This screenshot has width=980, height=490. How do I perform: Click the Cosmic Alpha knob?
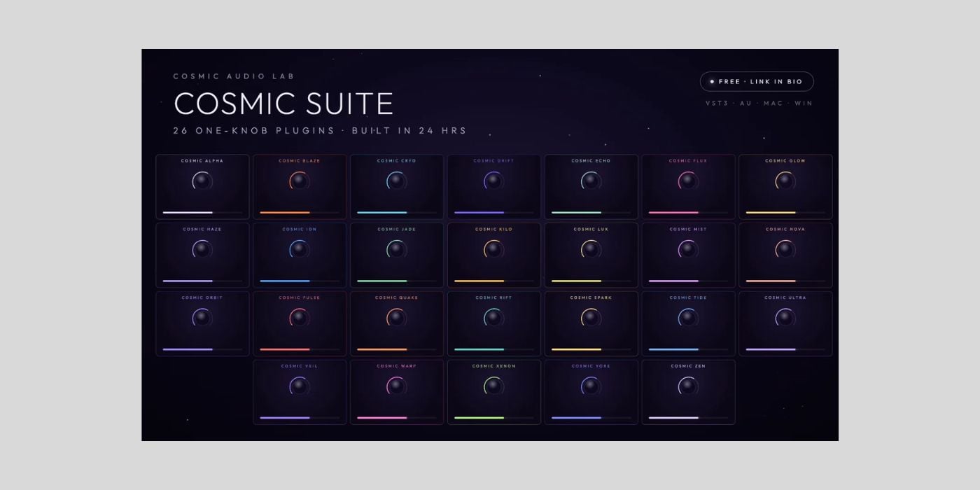pyautogui.click(x=202, y=181)
